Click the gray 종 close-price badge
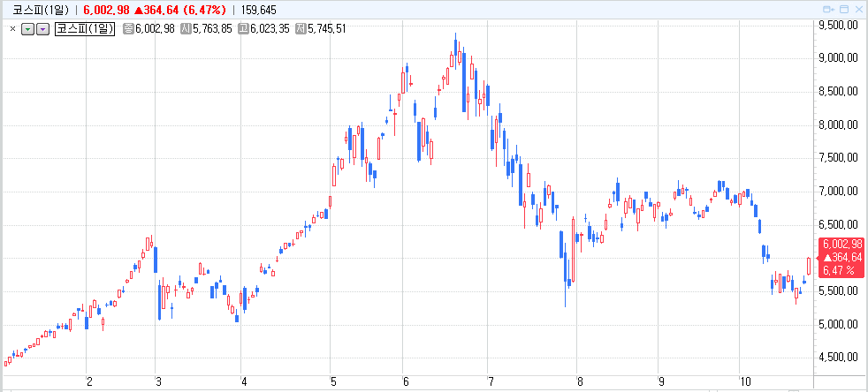 128,29
